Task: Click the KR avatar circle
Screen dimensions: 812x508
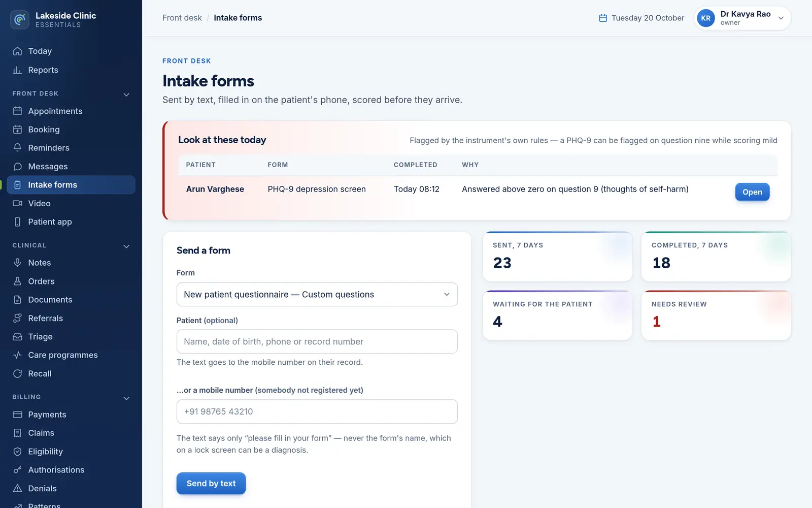Action: click(x=706, y=18)
